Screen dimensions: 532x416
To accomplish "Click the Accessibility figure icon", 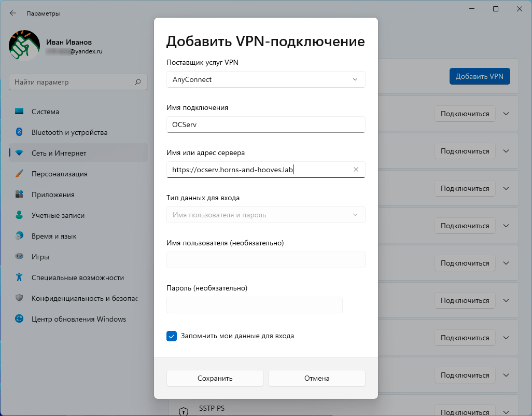I will click(19, 278).
